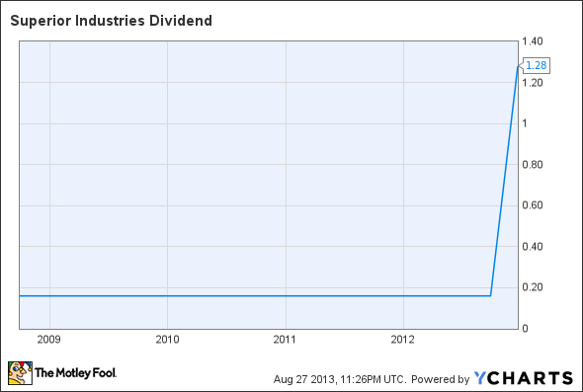The width and height of the screenshot is (583, 392).
Task: Click the Aug 27 2013 timestamp text
Action: click(339, 379)
